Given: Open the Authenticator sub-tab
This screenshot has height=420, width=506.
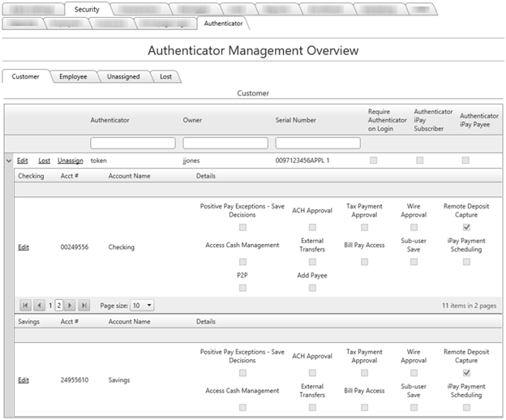Looking at the screenshot, I should 223,24.
